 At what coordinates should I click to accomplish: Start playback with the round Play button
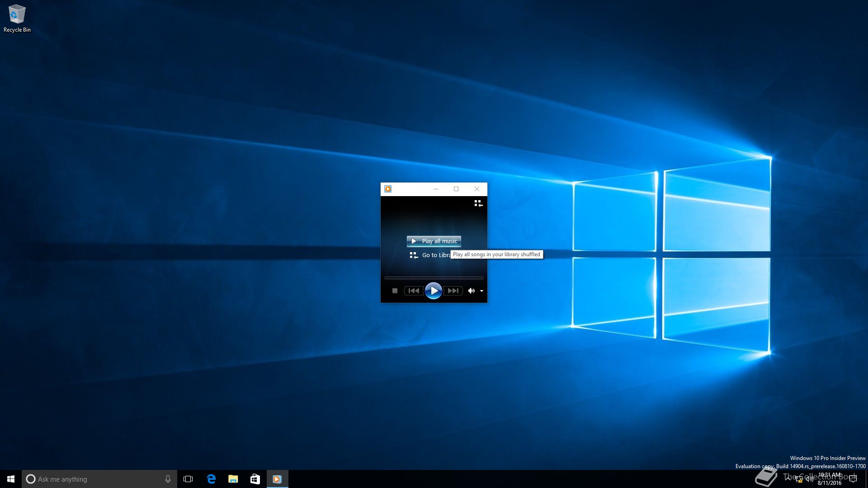click(x=434, y=291)
